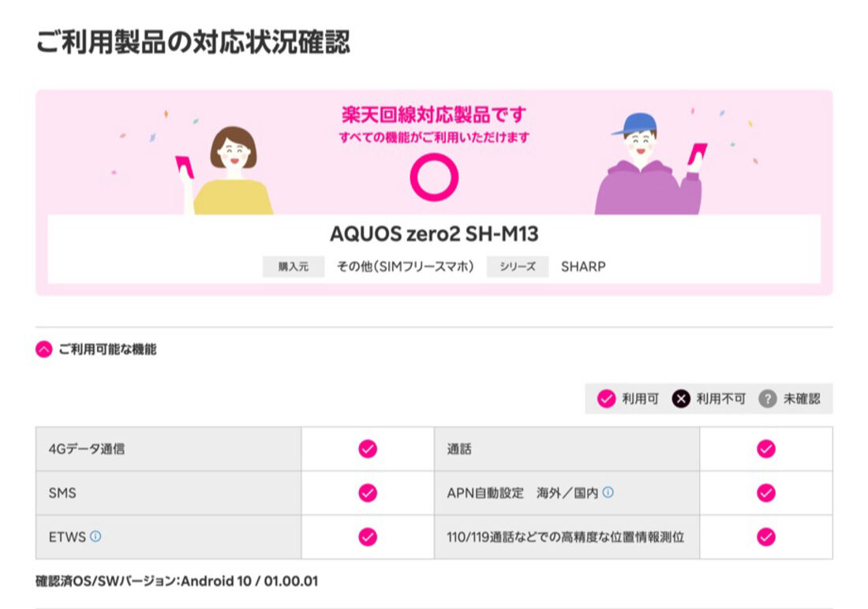Click the checkmark in the 通話 row
The width and height of the screenshot is (868, 609).
tap(766, 449)
